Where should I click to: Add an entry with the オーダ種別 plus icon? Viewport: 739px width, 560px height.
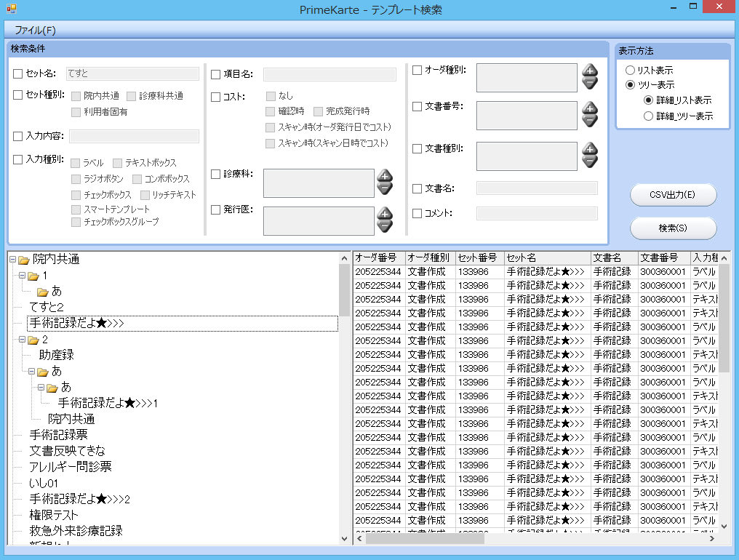pos(590,71)
